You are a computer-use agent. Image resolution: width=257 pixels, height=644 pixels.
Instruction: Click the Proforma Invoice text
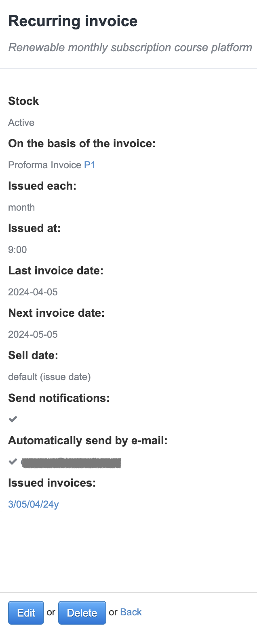click(45, 165)
